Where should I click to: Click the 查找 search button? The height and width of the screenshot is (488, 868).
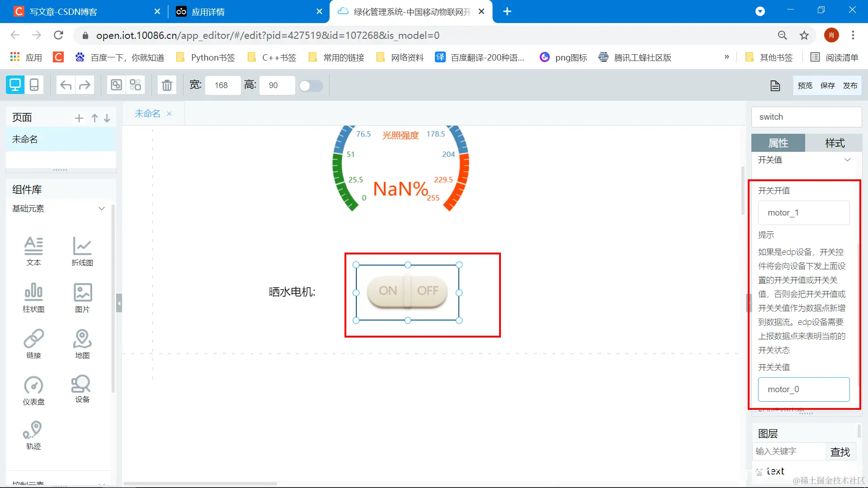click(x=840, y=452)
